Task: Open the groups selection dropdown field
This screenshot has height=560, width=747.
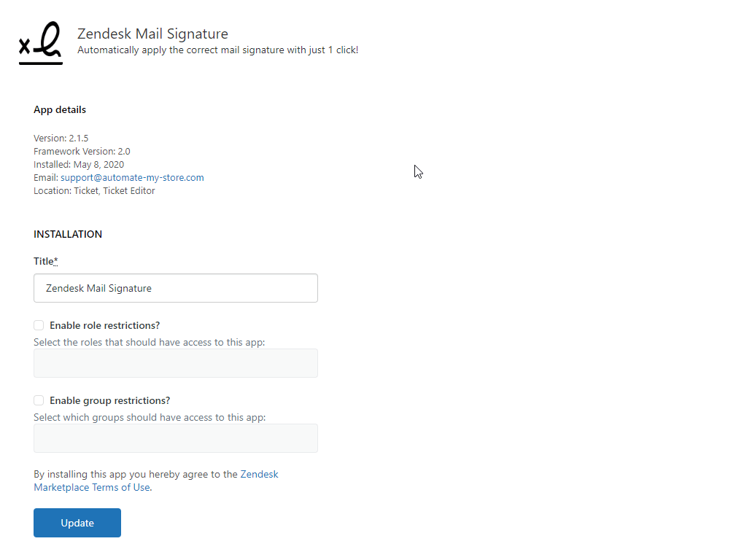Action: (176, 438)
